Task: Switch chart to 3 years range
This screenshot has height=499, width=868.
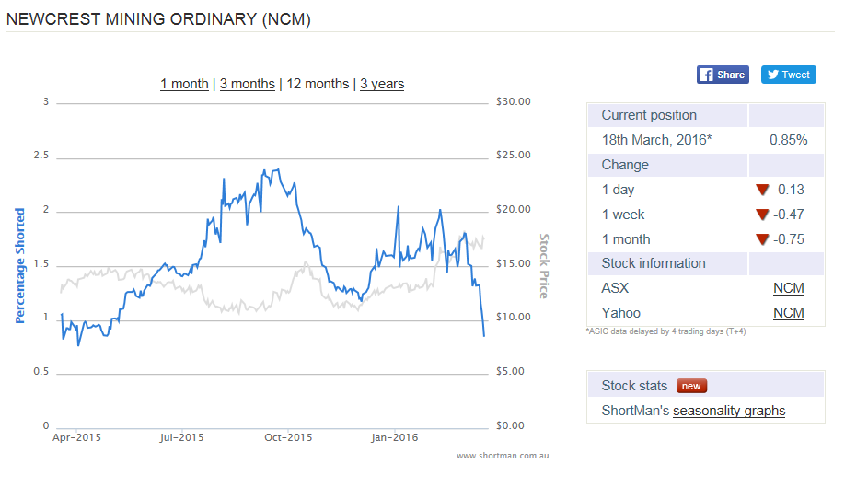Action: (x=382, y=84)
